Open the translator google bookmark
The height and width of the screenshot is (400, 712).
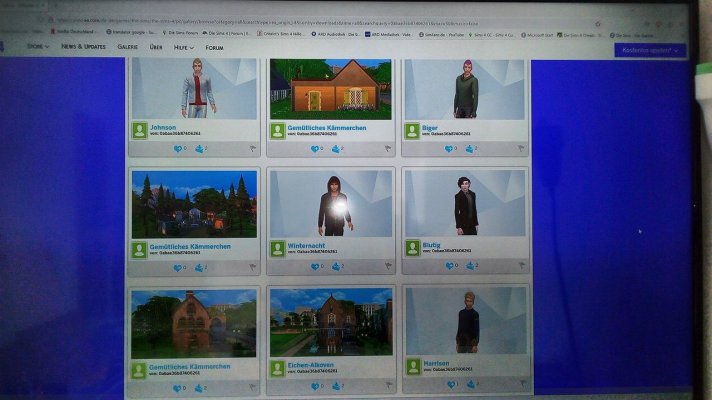(x=131, y=32)
